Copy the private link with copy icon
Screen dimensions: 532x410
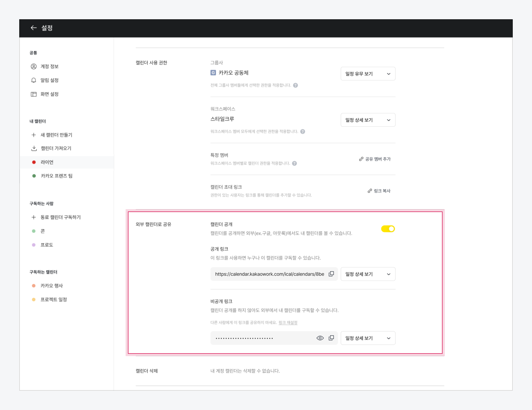point(331,338)
